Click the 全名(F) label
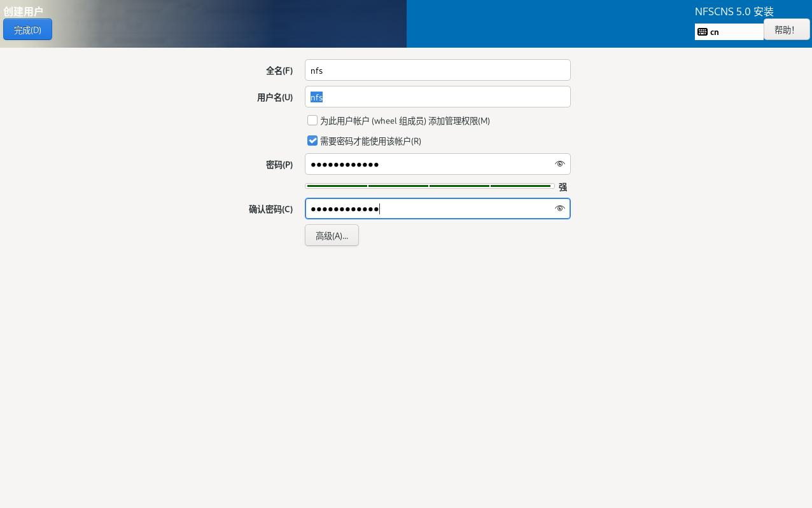Image resolution: width=812 pixels, height=508 pixels. point(279,71)
